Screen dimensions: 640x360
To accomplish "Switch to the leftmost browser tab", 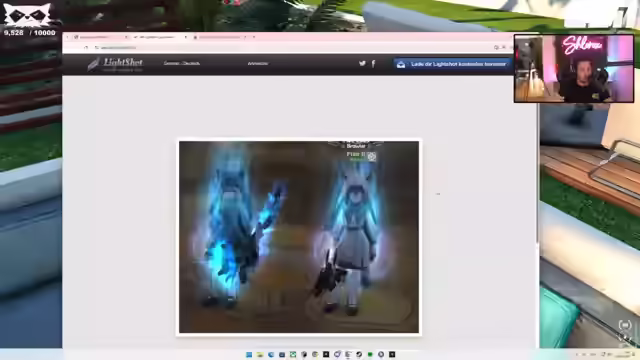I will [x=100, y=37].
